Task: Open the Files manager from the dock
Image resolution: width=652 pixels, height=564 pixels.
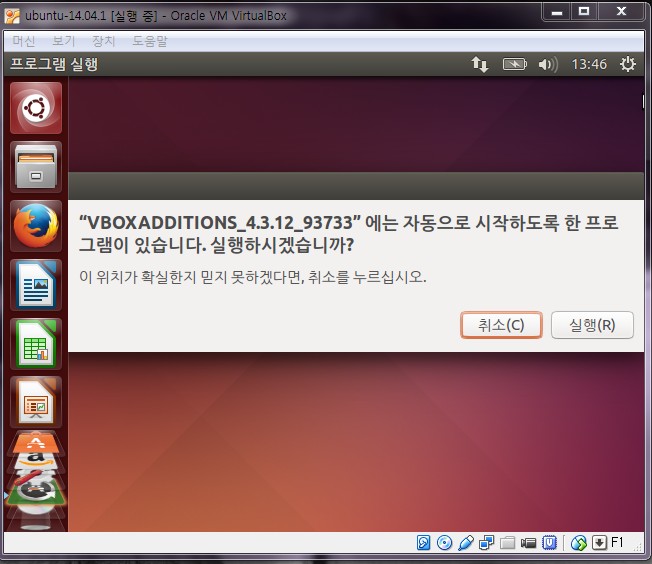Action: pyautogui.click(x=36, y=166)
